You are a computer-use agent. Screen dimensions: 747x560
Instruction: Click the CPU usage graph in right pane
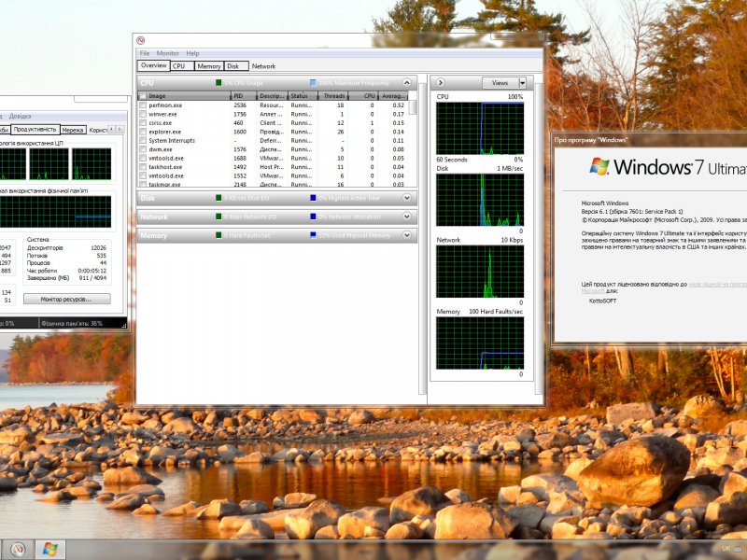coord(480,128)
